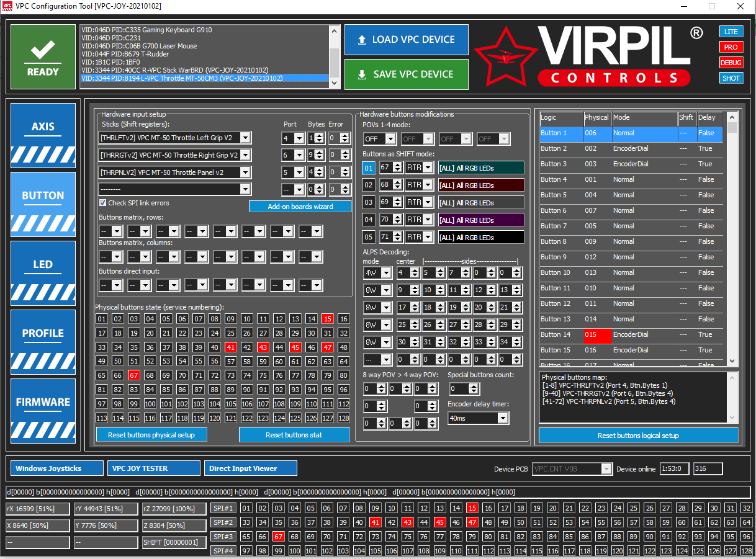Viewport: 756px width, 559px height.
Task: Click the Special buttons count field
Action: [x=464, y=389]
